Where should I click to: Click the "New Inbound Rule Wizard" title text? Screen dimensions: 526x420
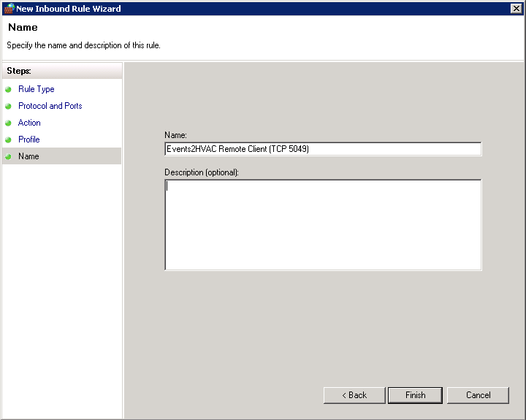[x=69, y=8]
